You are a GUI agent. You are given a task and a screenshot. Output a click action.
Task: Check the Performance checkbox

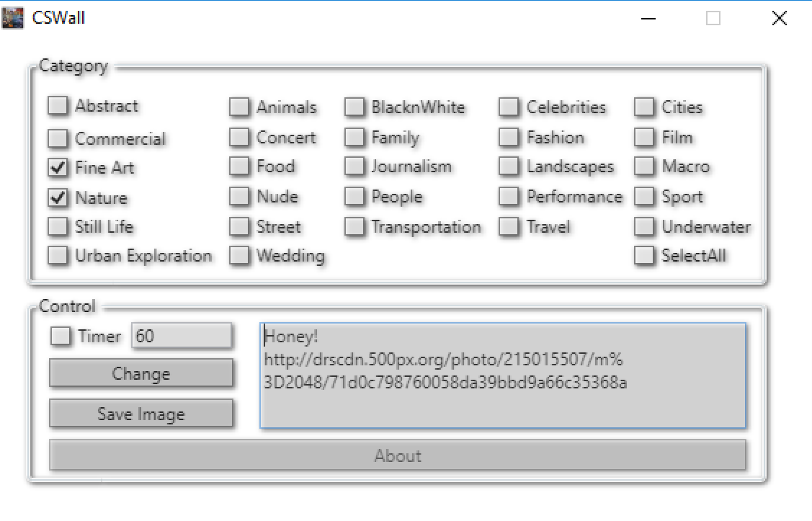coord(509,196)
